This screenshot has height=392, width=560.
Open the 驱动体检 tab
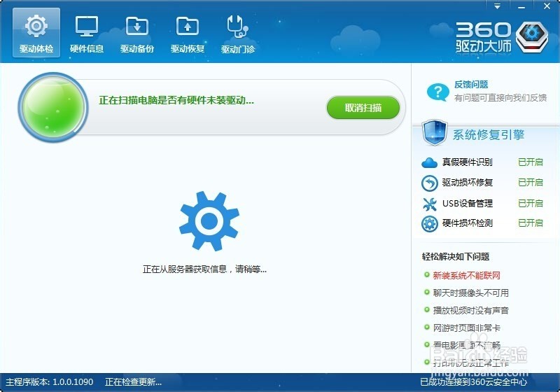[36, 33]
